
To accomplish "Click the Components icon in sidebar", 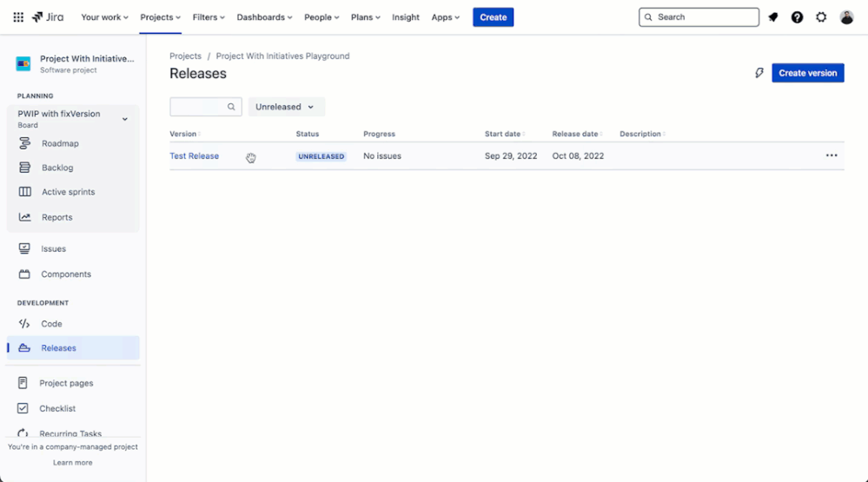I will coord(24,274).
